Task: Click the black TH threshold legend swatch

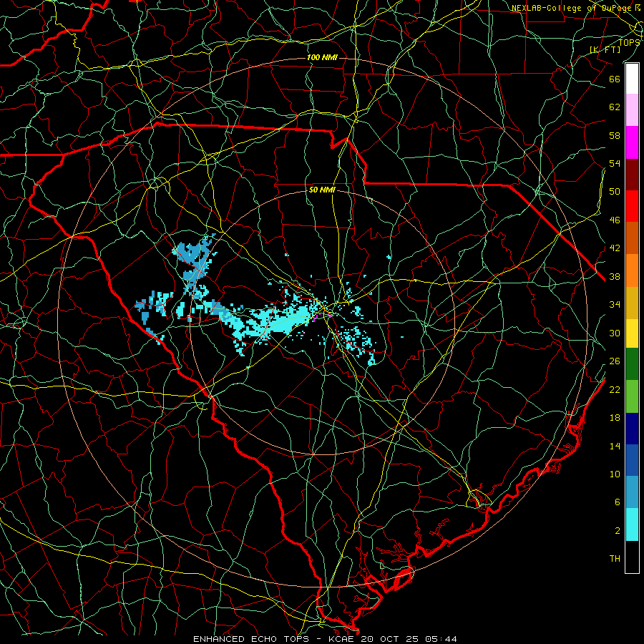Action: click(632, 557)
